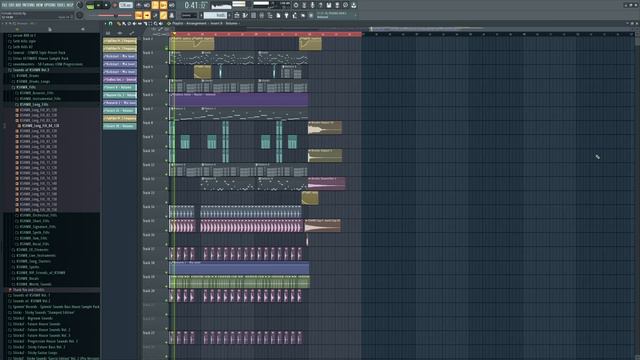Expand the KSHMR_Drums_Loops folder
The image size is (640, 360).
31,81
